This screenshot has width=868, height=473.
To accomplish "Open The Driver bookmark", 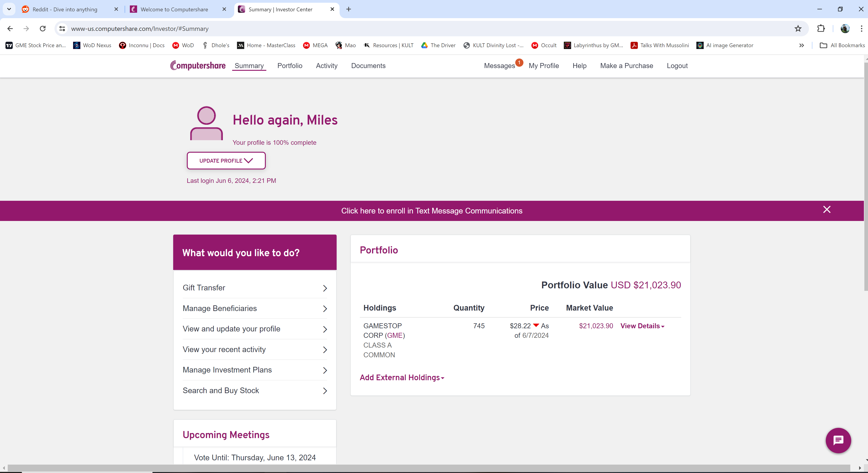I will pyautogui.click(x=438, y=45).
